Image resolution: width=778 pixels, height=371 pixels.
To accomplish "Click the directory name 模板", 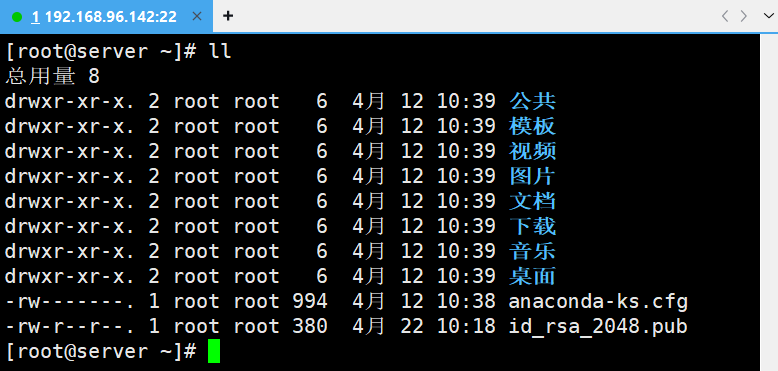I will click(532, 126).
